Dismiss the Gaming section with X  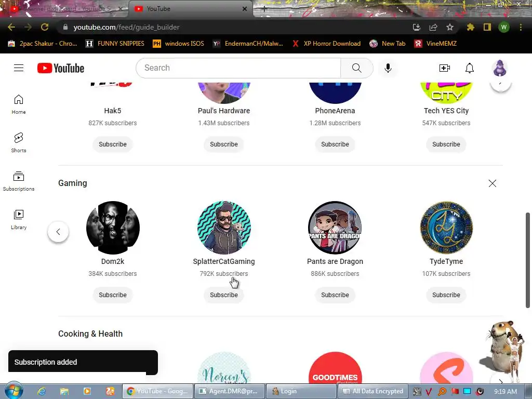click(493, 183)
